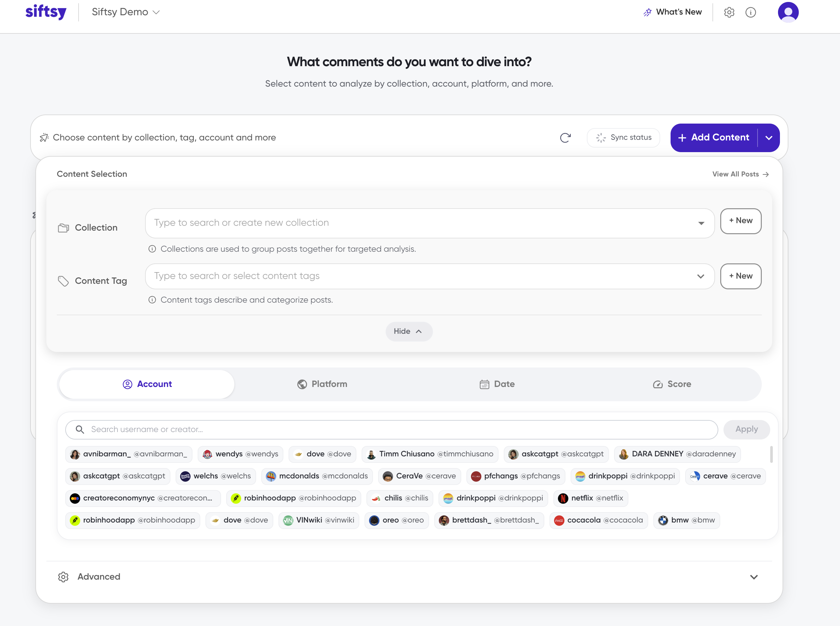Select the welchs account chip
Viewport: 840px width, 626px height.
click(216, 476)
